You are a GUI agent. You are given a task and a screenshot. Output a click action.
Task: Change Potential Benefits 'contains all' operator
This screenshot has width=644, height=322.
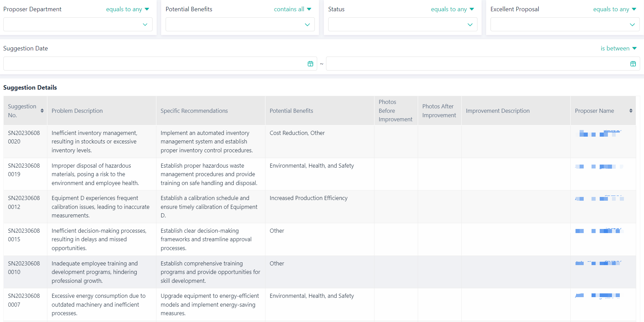(x=292, y=9)
